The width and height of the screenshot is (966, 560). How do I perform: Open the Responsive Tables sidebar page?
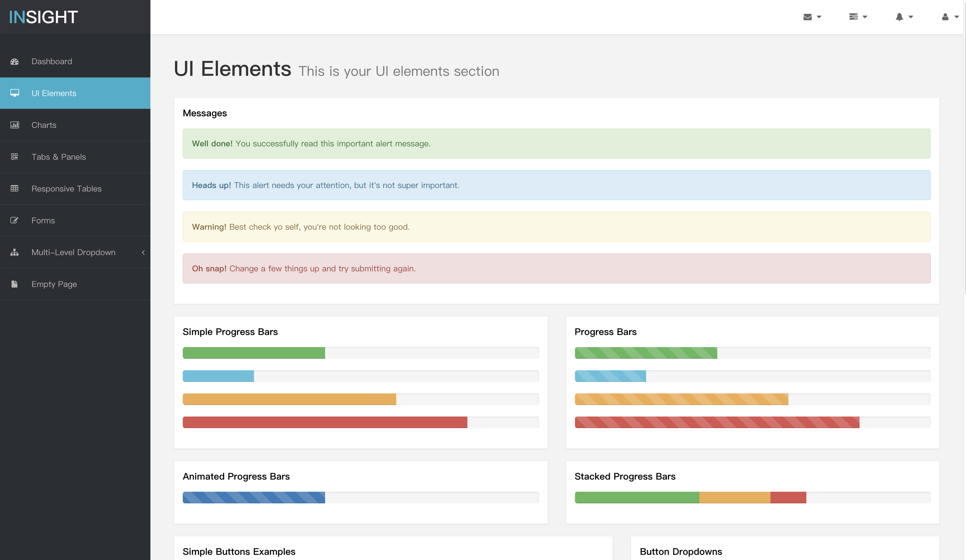tap(66, 188)
